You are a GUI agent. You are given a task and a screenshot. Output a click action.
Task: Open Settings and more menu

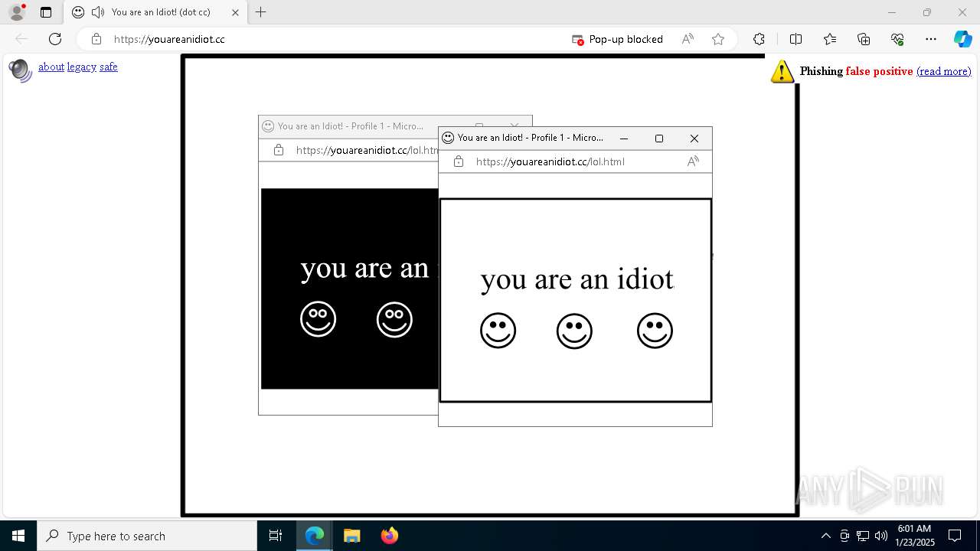pyautogui.click(x=931, y=39)
